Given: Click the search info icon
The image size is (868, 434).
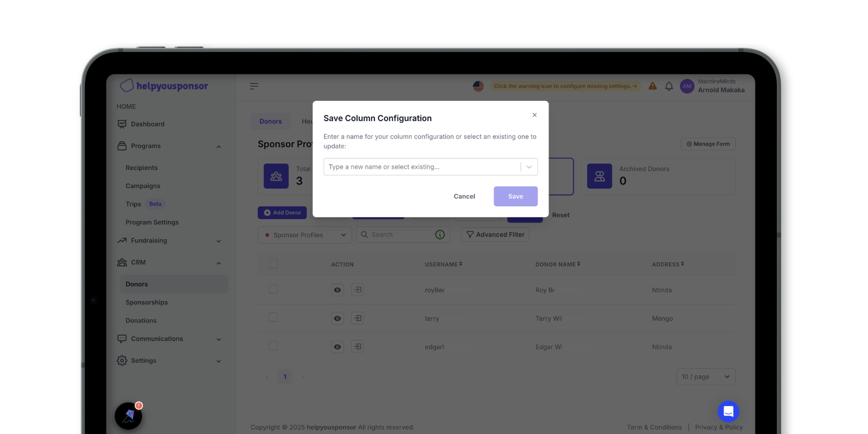Looking at the screenshot, I should pyautogui.click(x=440, y=234).
